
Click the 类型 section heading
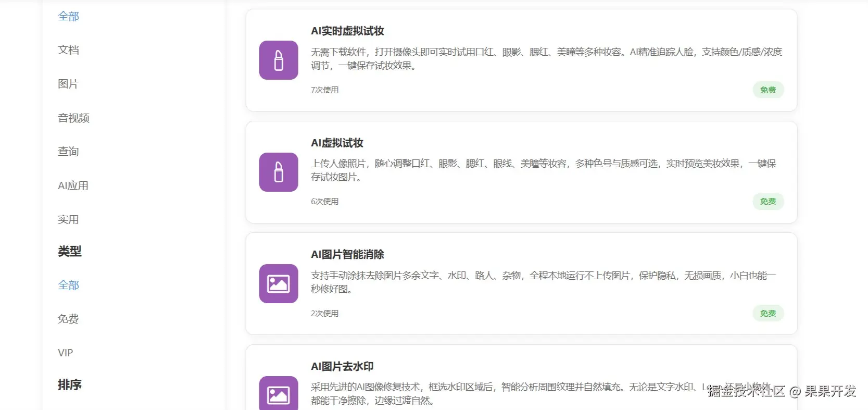[x=69, y=251]
